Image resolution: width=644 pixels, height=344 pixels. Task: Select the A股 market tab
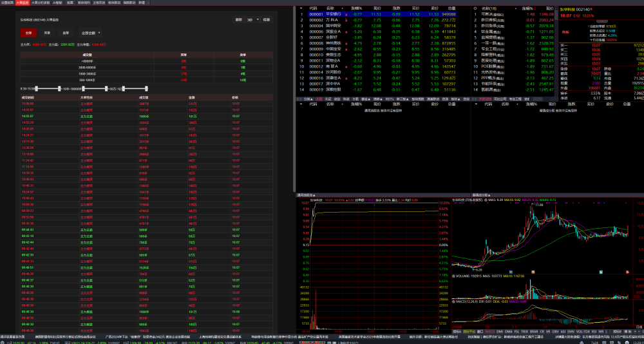(319, 99)
